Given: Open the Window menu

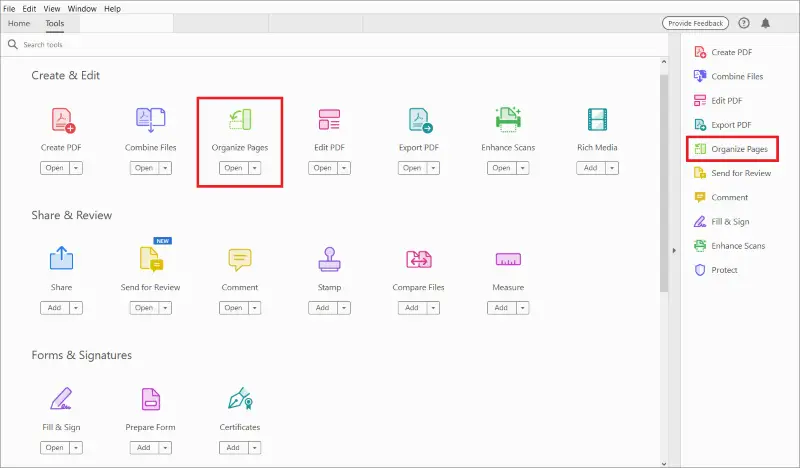Looking at the screenshot, I should point(82,9).
